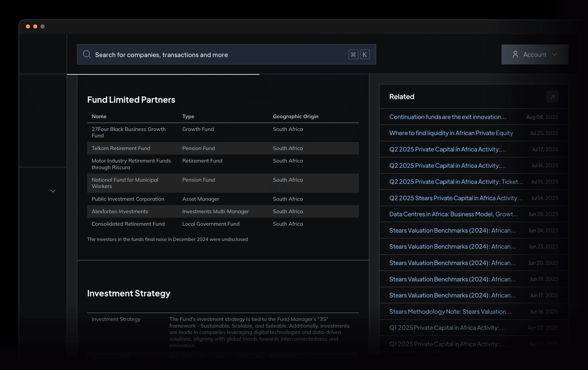Open Data Centres in Africa article
This screenshot has width=588, height=370.
pos(454,214)
